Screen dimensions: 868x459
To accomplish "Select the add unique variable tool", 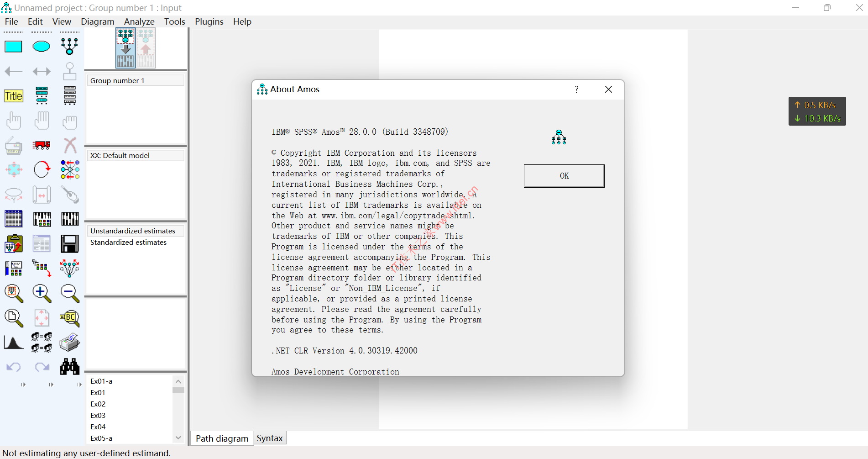I will pyautogui.click(x=69, y=71).
